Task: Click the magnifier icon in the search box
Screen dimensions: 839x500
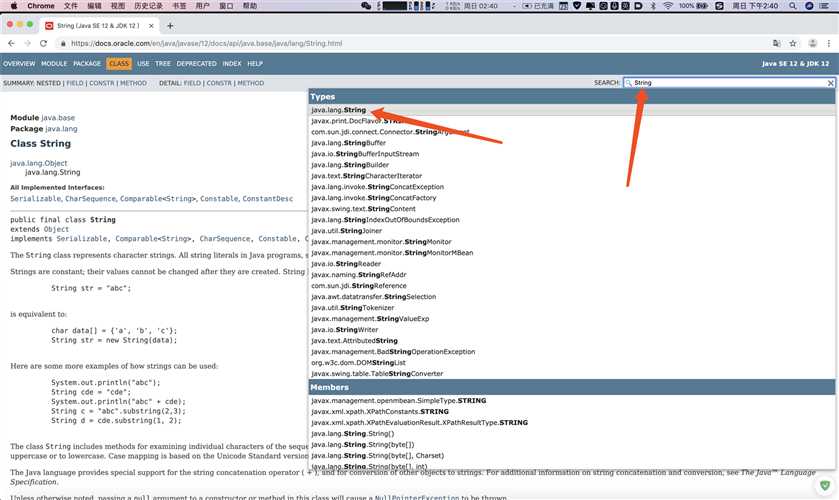Action: (629, 83)
